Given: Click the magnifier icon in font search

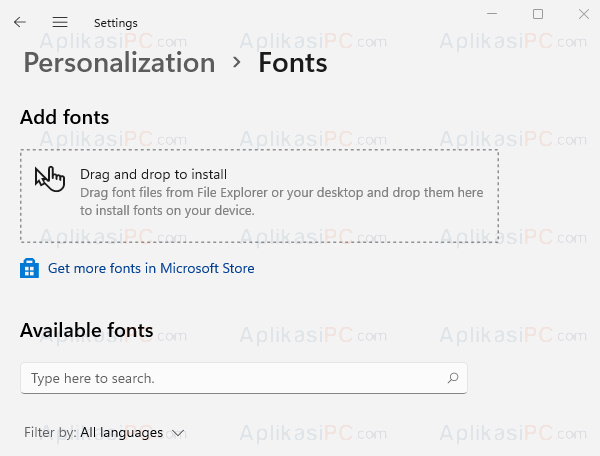Looking at the screenshot, I should [x=453, y=378].
